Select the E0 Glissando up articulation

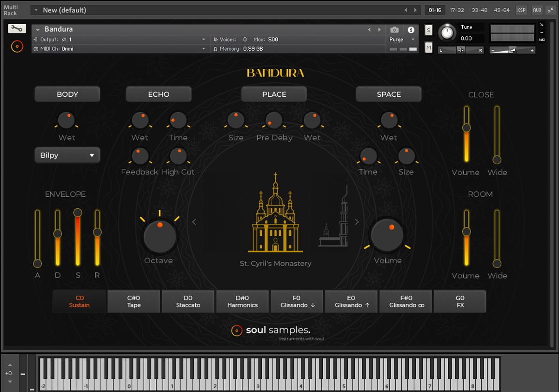(x=351, y=302)
